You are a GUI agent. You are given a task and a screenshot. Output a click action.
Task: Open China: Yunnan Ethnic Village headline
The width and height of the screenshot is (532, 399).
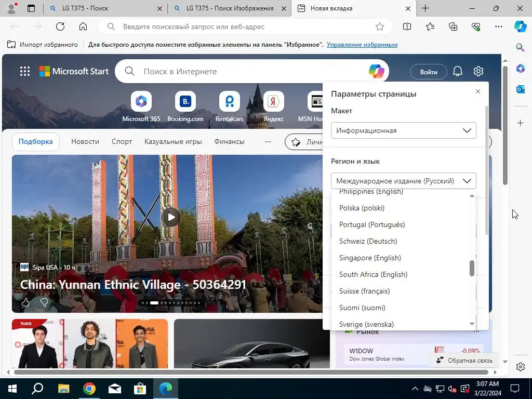click(x=133, y=284)
